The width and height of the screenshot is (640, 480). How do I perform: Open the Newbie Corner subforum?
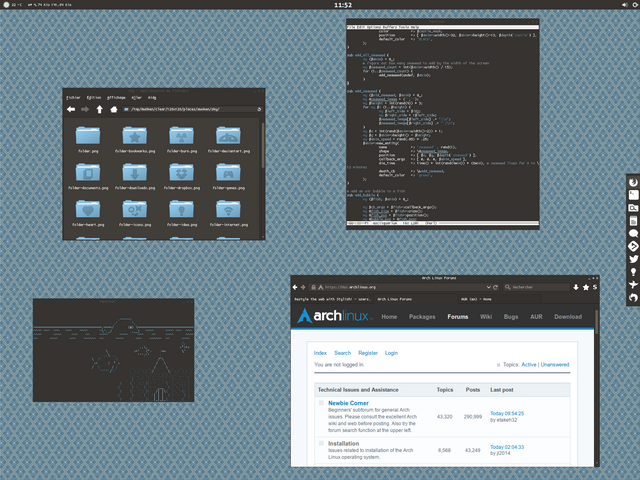tap(348, 403)
